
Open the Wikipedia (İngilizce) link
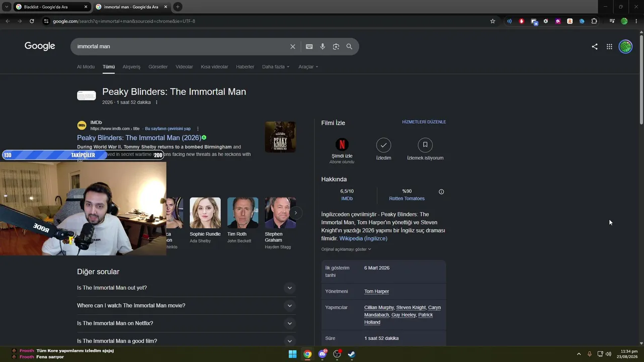pos(363,238)
